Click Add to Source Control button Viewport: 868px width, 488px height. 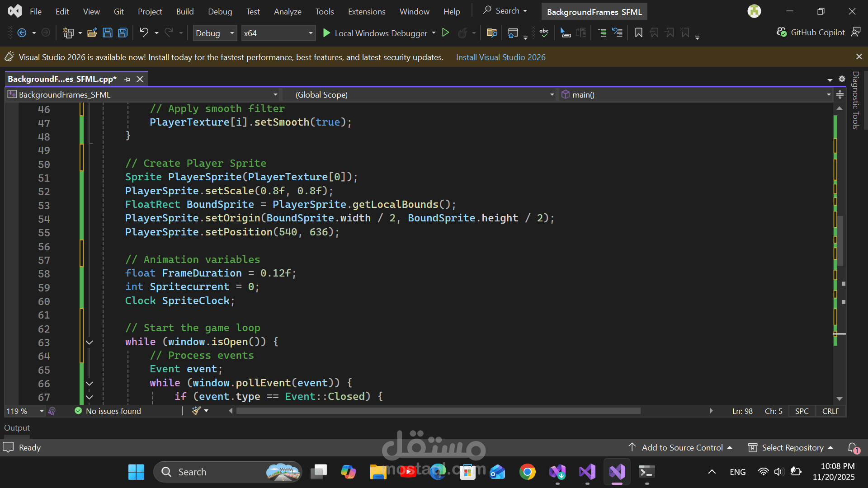(682, 448)
